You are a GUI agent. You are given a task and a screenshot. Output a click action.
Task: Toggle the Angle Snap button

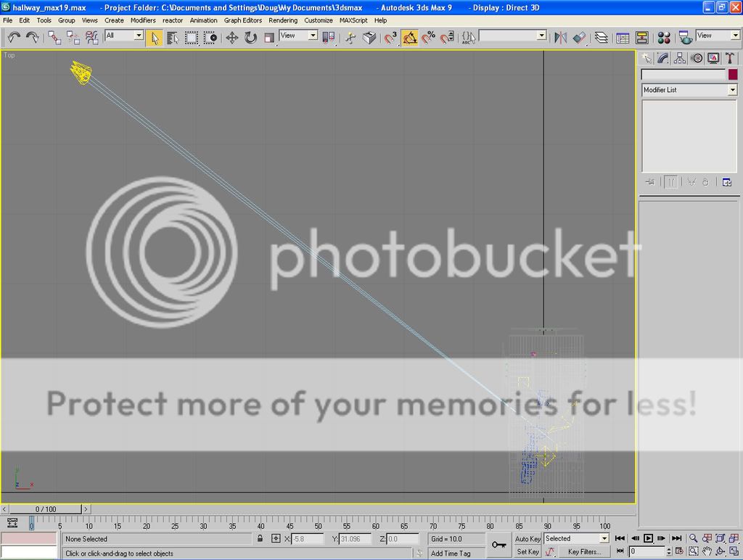pos(410,37)
